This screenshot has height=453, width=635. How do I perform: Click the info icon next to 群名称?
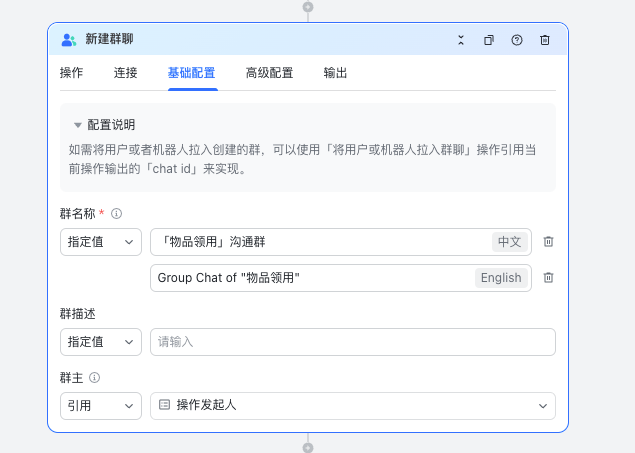tap(117, 213)
